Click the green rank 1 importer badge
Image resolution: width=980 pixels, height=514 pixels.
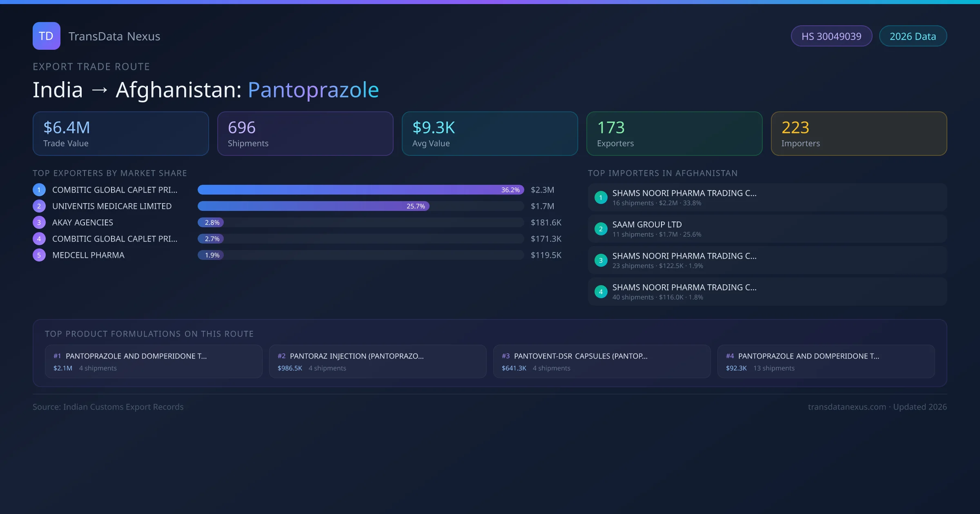click(x=600, y=197)
